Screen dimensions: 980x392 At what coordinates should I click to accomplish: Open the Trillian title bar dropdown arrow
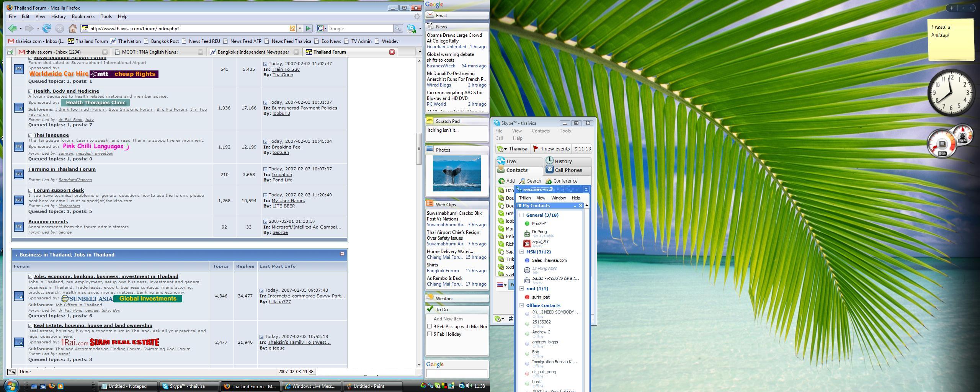coord(586,189)
